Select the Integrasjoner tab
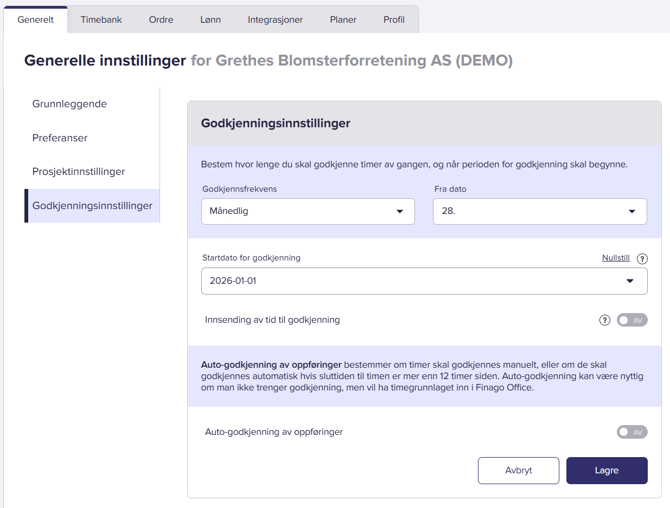 click(x=275, y=20)
